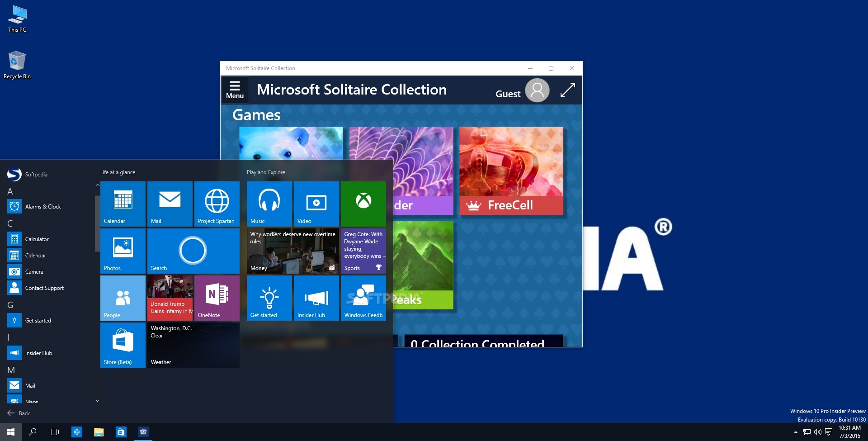Open Alarms & Clock from app list
This screenshot has width=868, height=441.
pyautogui.click(x=50, y=207)
